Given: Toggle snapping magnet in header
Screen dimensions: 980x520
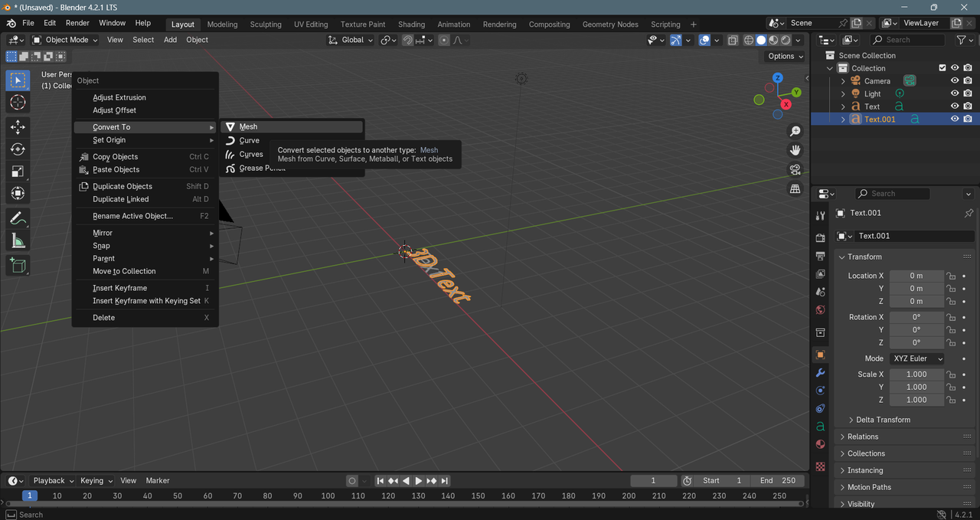Looking at the screenshot, I should point(409,40).
